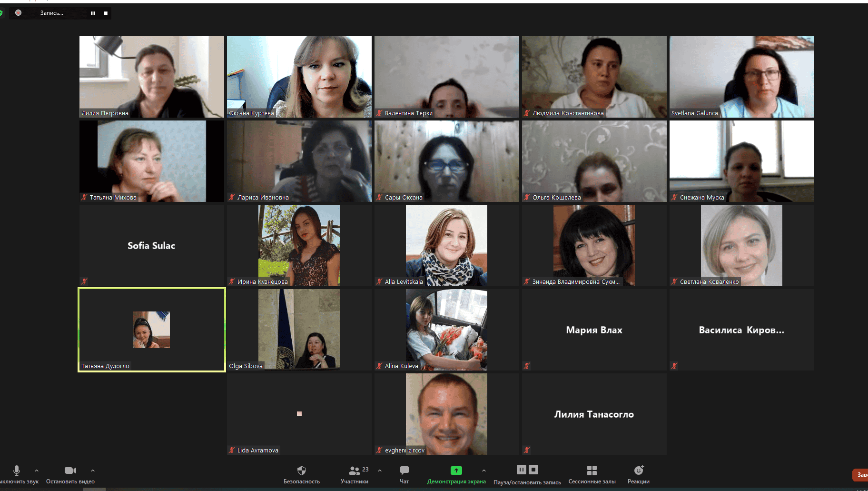The width and height of the screenshot is (868, 491).
Task: Expand screen share options arrow
Action: point(484,471)
